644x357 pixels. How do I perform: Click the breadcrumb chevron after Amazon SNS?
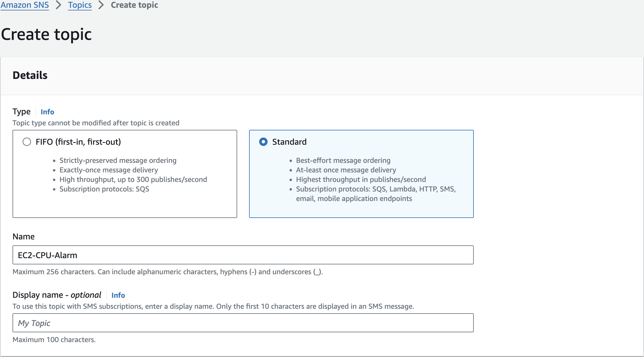(x=59, y=5)
